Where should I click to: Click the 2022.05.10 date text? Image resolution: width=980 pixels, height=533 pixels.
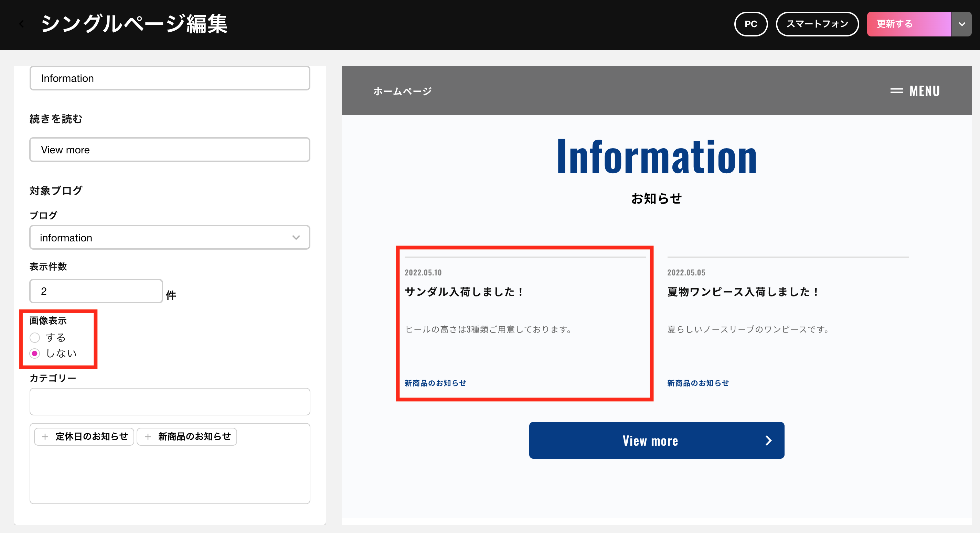click(x=423, y=273)
